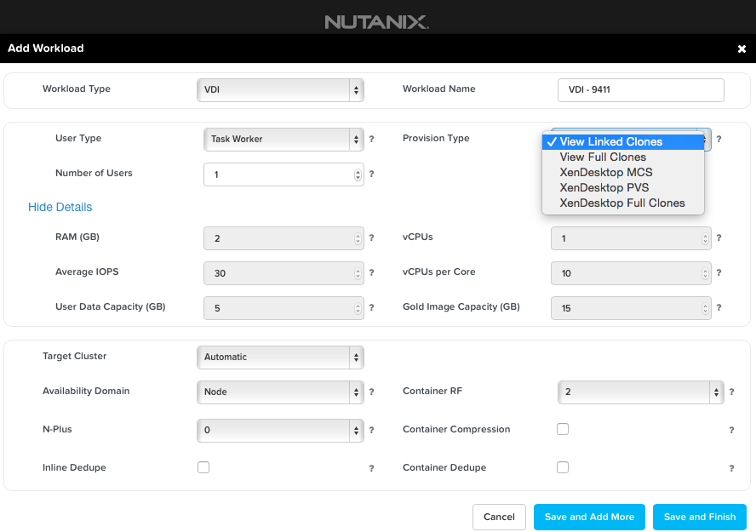The image size is (756, 532).
Task: Click the vCPUs stepper arrows
Action: (705, 238)
